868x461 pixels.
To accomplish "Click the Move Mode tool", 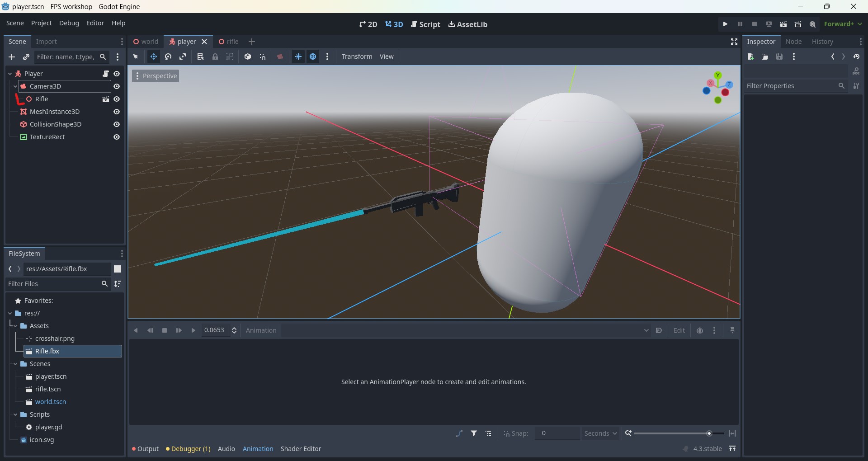I will point(154,56).
